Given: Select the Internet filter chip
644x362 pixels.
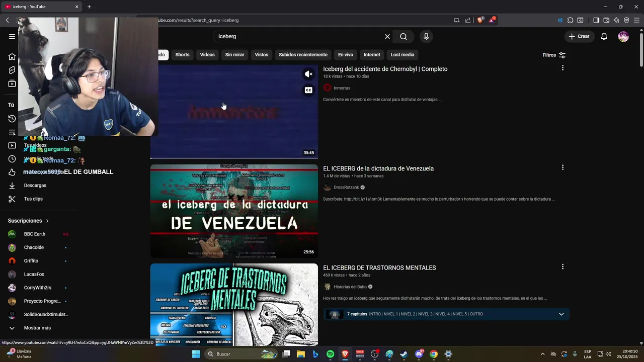Looking at the screenshot, I should coord(372,55).
